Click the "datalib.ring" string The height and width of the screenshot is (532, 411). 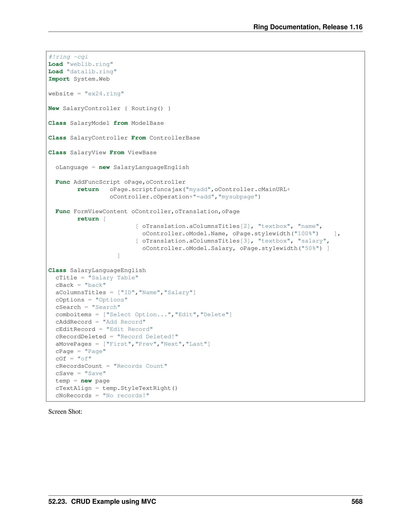tap(92, 71)
